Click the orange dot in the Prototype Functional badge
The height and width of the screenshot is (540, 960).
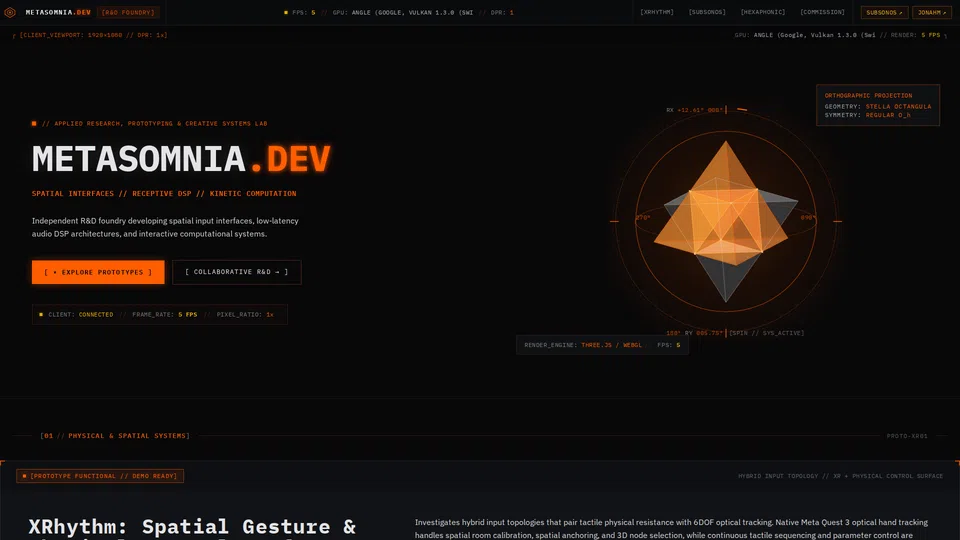(24, 476)
